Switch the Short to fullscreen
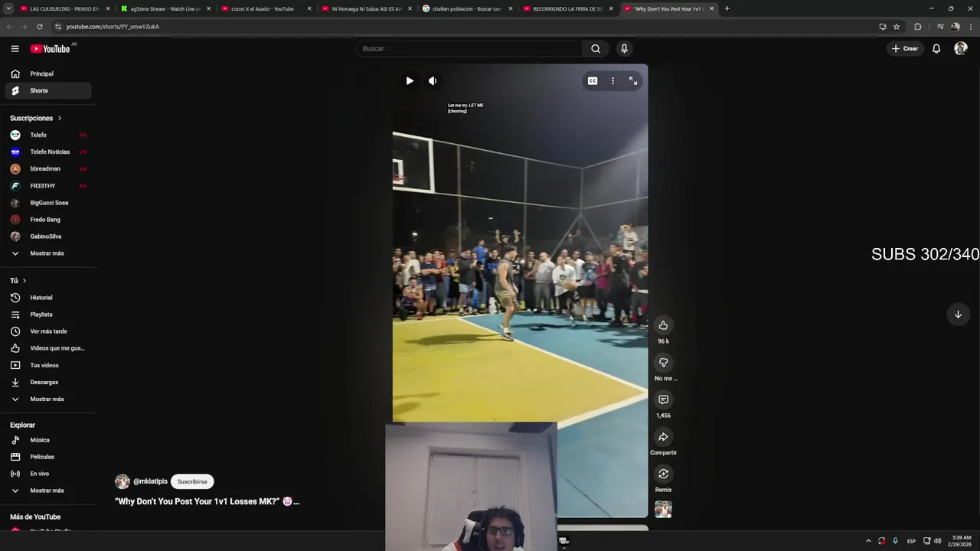Viewport: 980px width, 551px height. click(633, 80)
